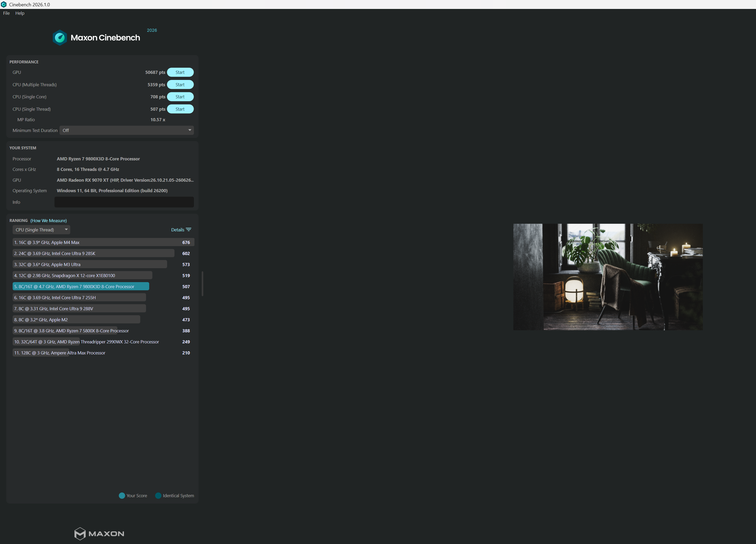This screenshot has height=544, width=756.
Task: Start the GPU benchmark
Action: [x=180, y=72]
